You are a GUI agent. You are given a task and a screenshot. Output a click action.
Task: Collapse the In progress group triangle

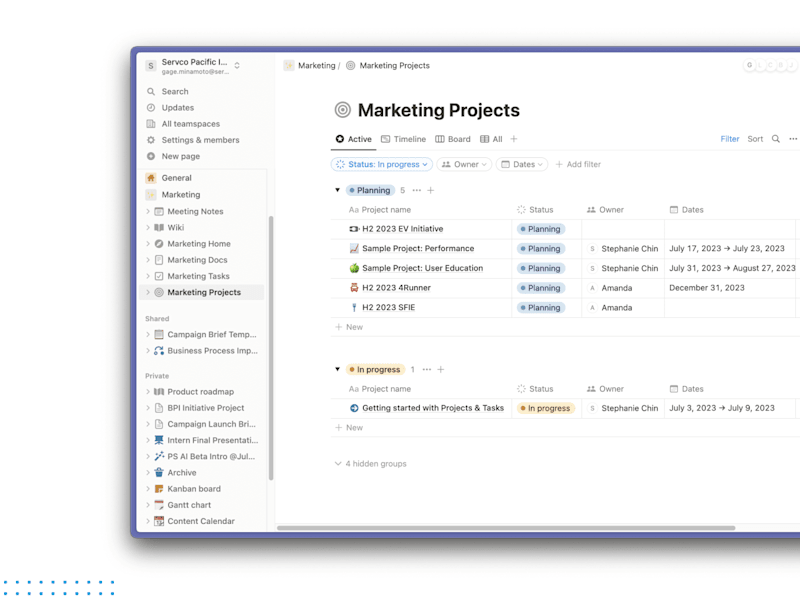tap(337, 369)
